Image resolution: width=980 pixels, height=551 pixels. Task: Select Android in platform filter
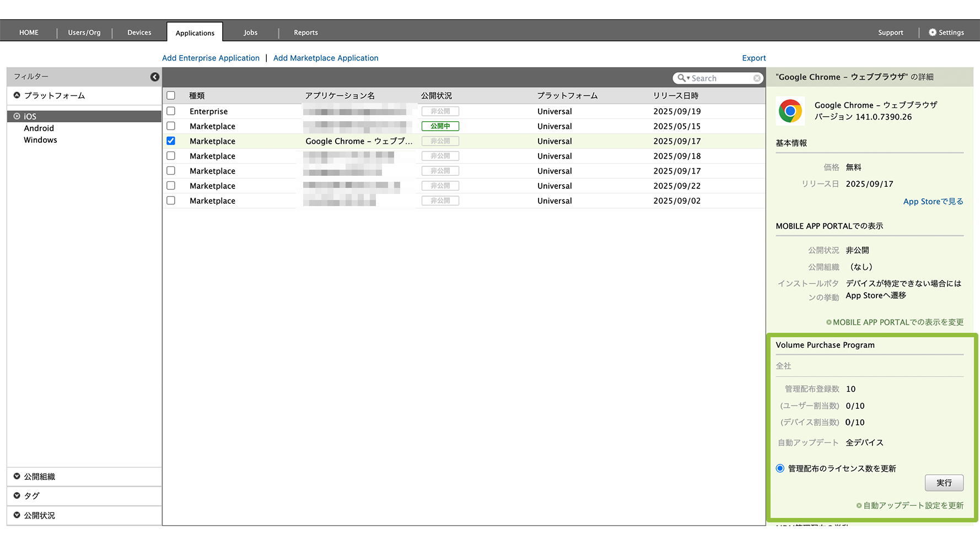coord(39,128)
